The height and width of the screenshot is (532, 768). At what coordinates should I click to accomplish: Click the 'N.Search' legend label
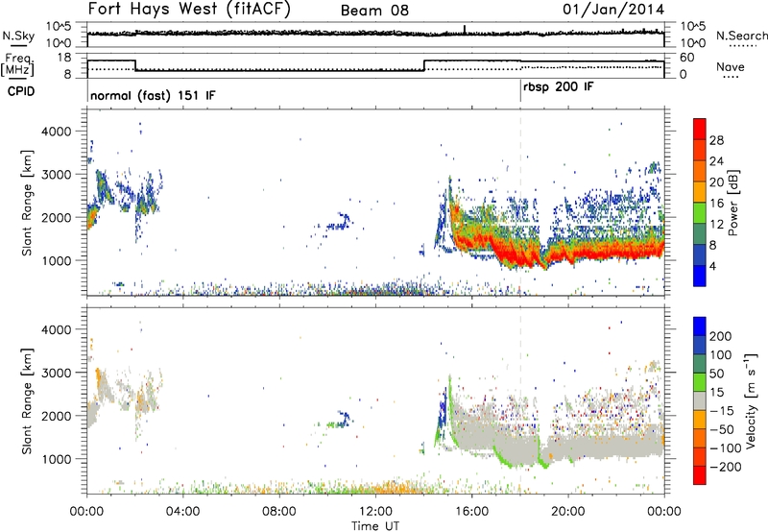741,36
